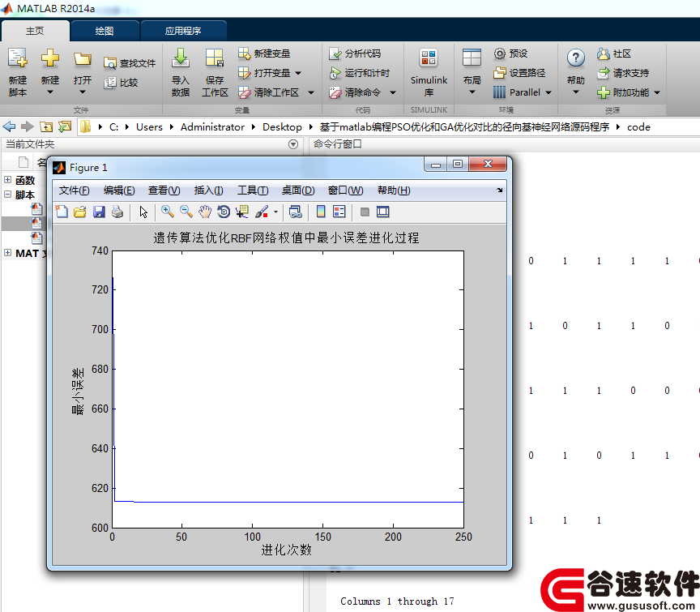The image size is (700, 612).
Task: Select the Zoom In tool
Action: tap(168, 212)
